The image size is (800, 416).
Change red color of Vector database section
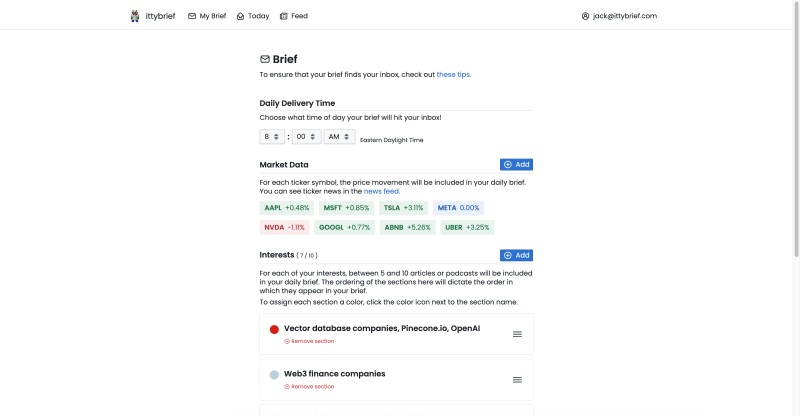coord(274,329)
